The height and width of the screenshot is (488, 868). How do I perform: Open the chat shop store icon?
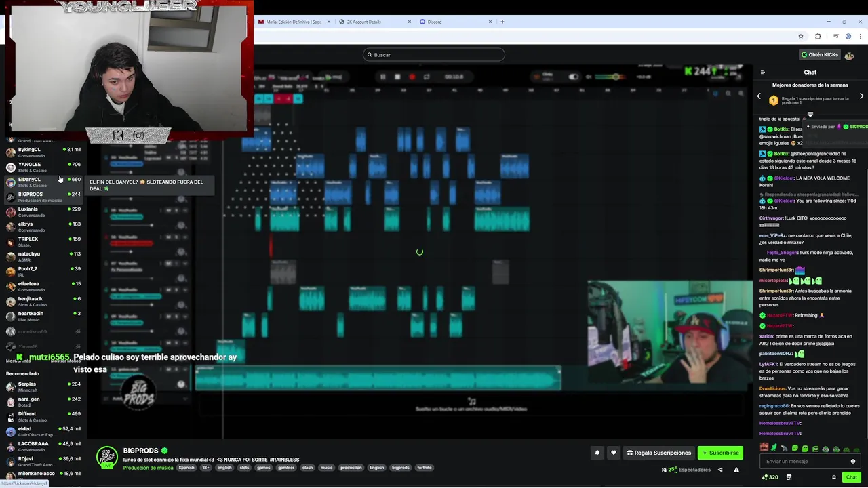point(789,477)
